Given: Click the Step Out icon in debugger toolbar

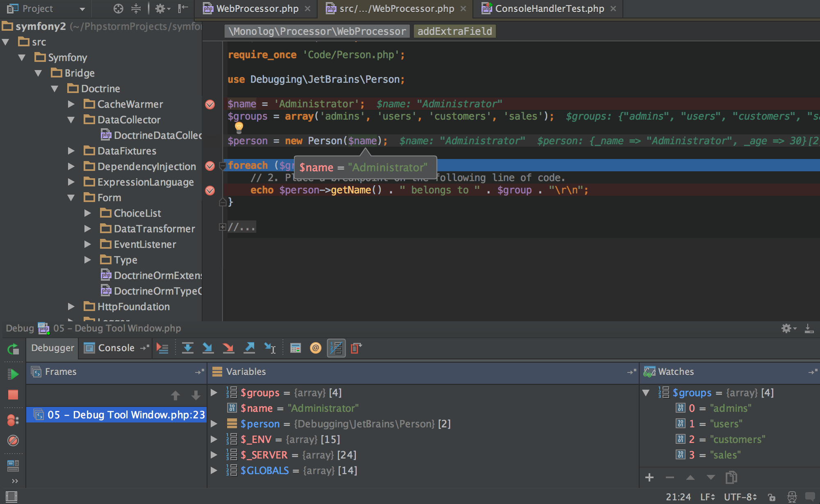Looking at the screenshot, I should coord(250,347).
